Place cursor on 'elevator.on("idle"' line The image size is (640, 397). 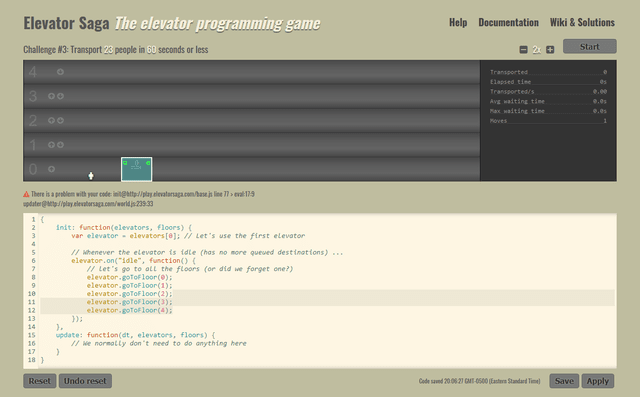point(133,260)
